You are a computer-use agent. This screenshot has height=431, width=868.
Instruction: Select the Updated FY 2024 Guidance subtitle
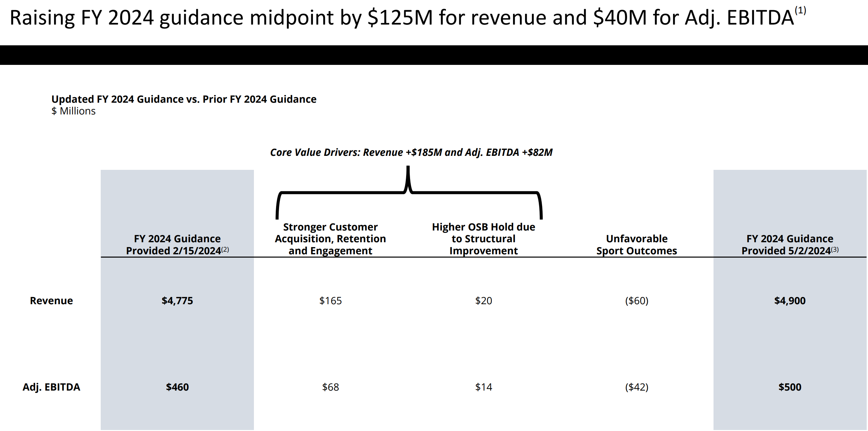tap(184, 99)
